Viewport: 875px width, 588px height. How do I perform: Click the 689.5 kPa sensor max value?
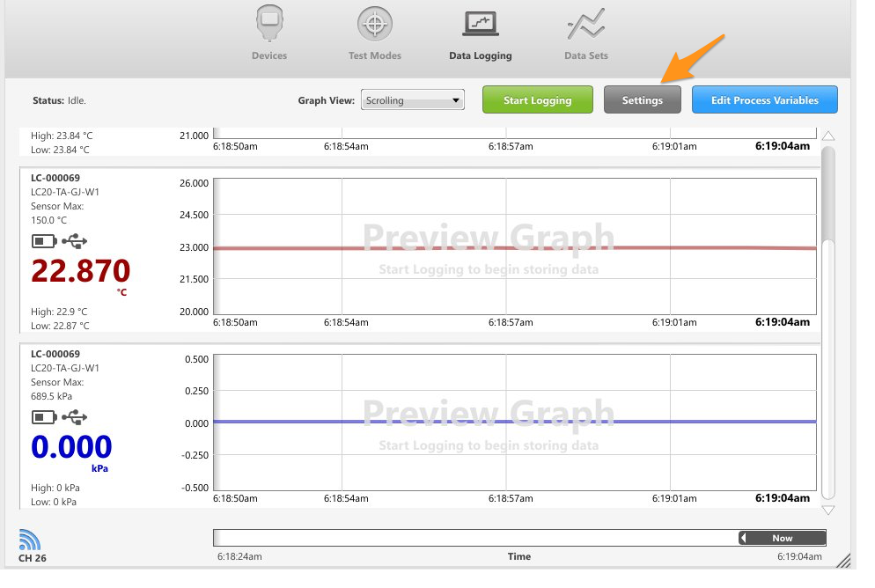[51, 396]
